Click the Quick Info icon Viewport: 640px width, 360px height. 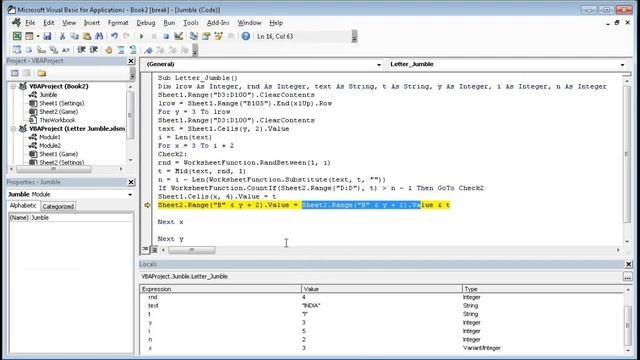coord(41,50)
